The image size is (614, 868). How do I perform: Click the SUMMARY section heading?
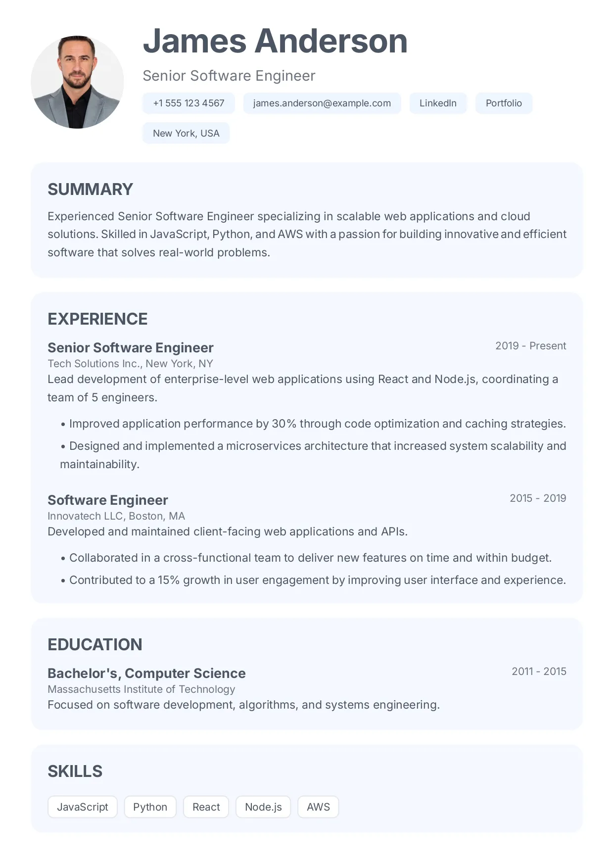90,190
